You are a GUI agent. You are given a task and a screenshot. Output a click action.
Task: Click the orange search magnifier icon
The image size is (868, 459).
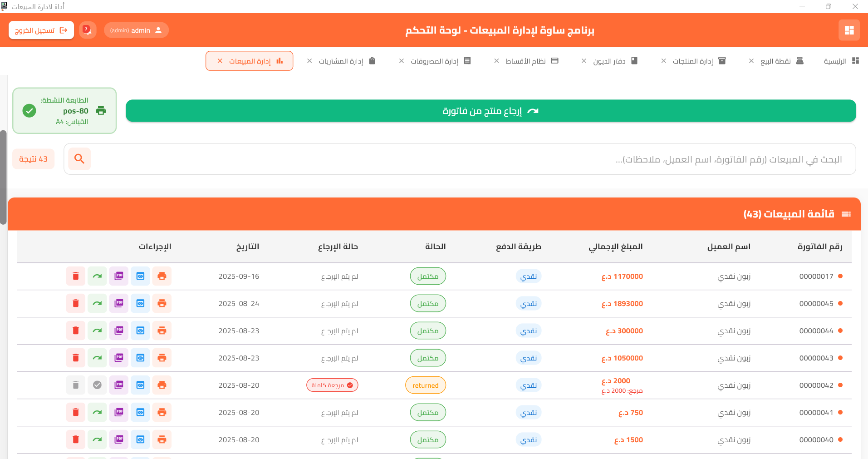tap(79, 159)
